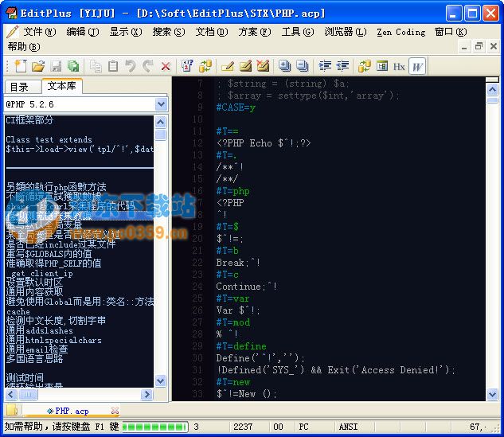
Task: Redo the last edit
Action: (148, 66)
